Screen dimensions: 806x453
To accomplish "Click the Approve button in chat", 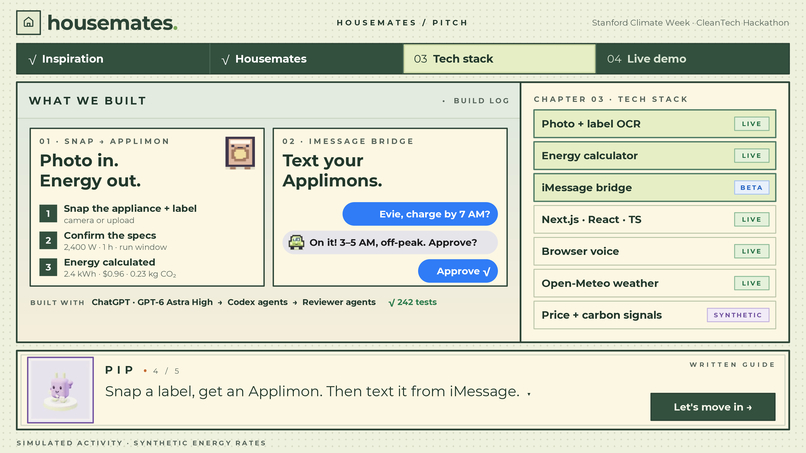I will [x=458, y=271].
